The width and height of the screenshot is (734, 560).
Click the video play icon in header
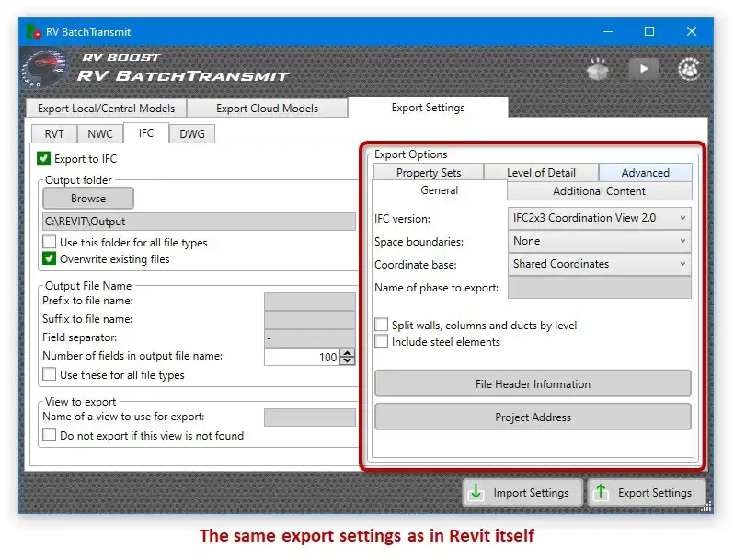(x=644, y=69)
